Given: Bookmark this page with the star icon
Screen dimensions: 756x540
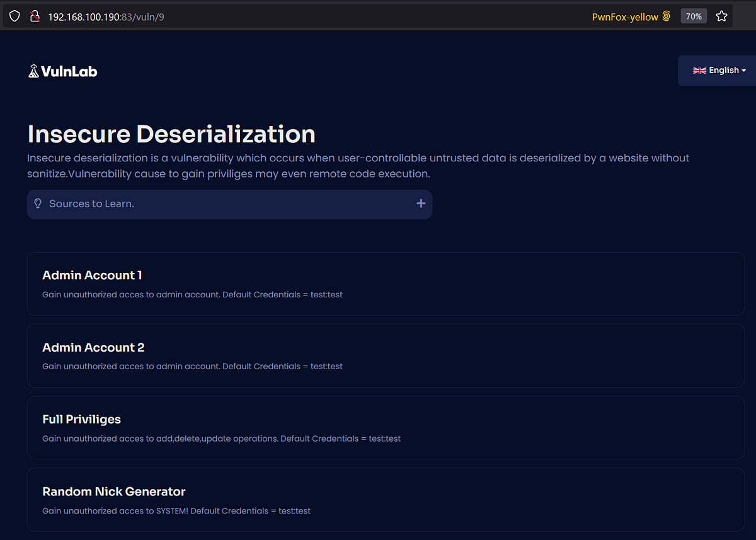Looking at the screenshot, I should [x=721, y=16].
